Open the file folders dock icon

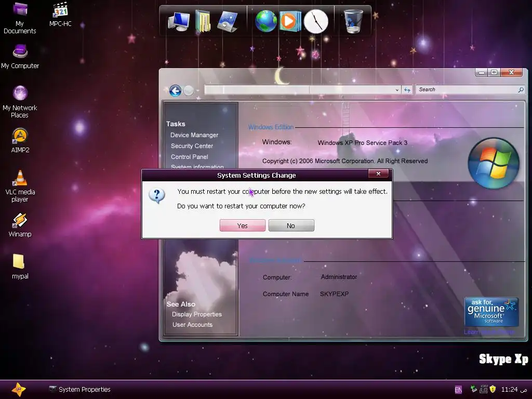tap(203, 21)
